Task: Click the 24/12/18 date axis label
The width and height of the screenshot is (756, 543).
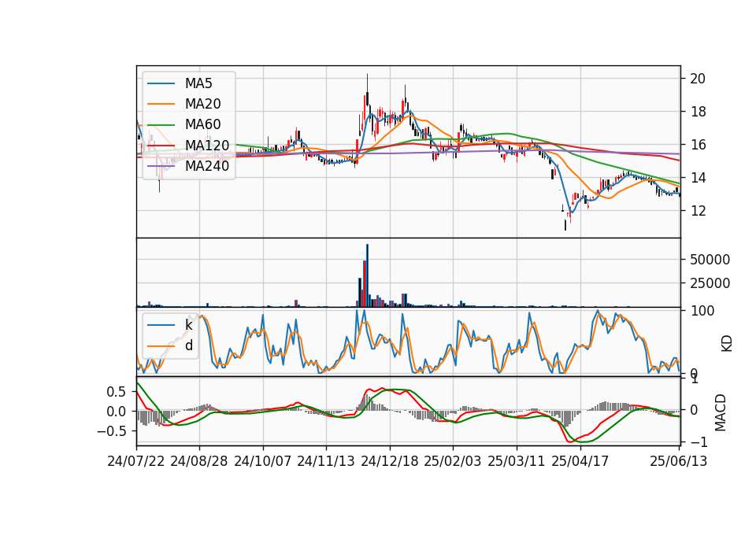Action: coord(390,461)
